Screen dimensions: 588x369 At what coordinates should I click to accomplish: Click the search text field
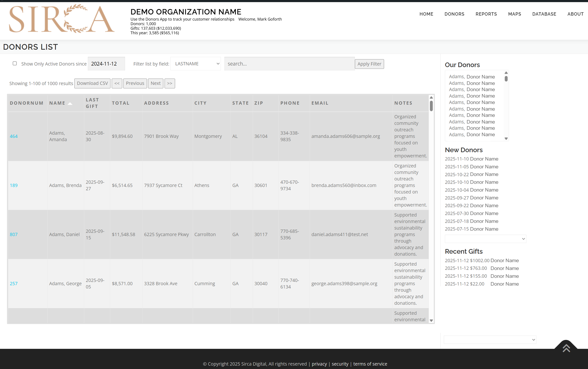(x=289, y=64)
